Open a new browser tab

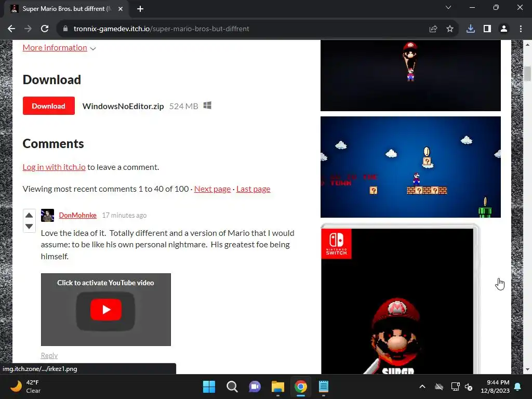[140, 9]
